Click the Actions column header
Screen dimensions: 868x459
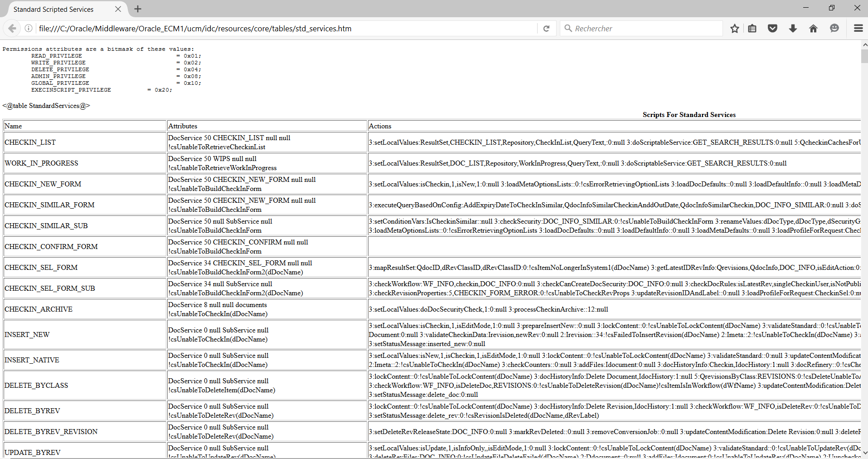pos(380,126)
